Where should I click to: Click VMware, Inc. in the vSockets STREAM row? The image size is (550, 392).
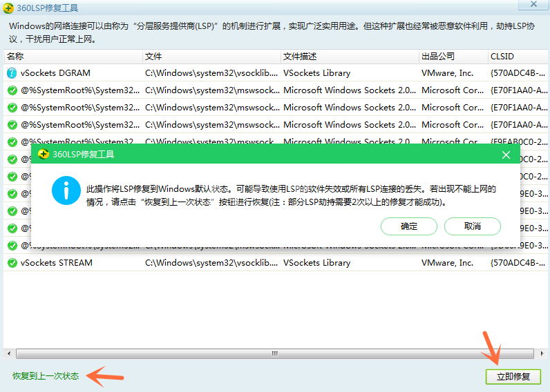tap(447, 263)
